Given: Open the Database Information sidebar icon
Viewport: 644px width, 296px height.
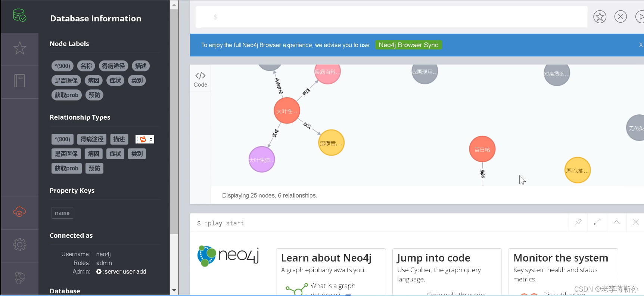Looking at the screenshot, I should click(19, 16).
